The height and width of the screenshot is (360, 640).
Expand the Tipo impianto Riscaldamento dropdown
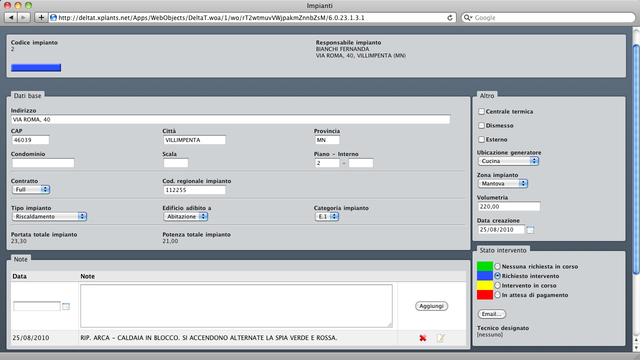coord(49,216)
